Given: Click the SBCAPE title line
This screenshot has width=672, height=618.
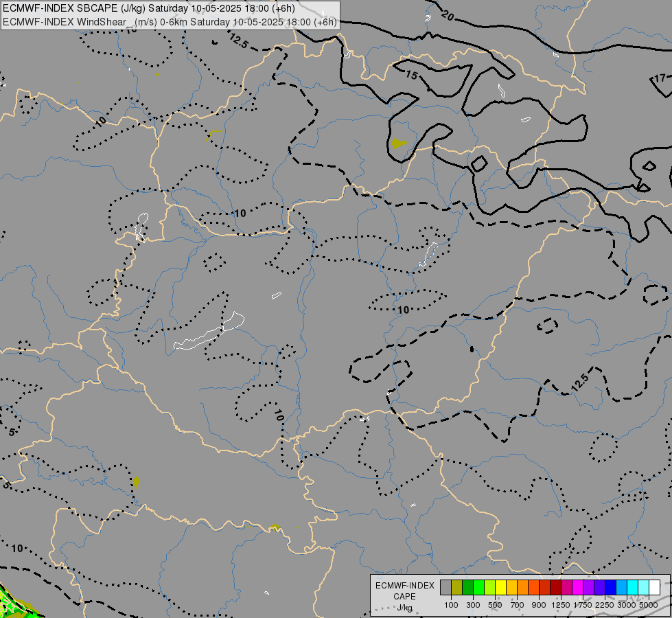Looking at the screenshot, I should pyautogui.click(x=148, y=8).
